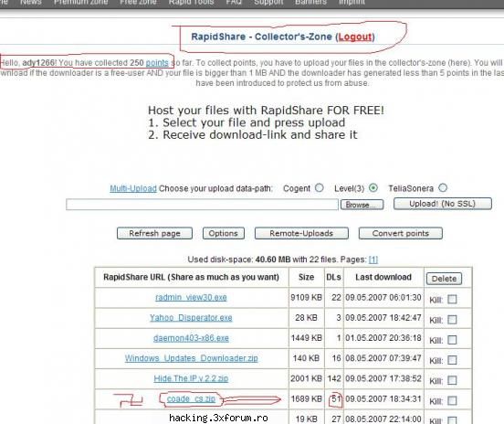Tick Kill checkbox for radmin_view30.exe
Screen dimensions: 504x424
[x=452, y=300]
